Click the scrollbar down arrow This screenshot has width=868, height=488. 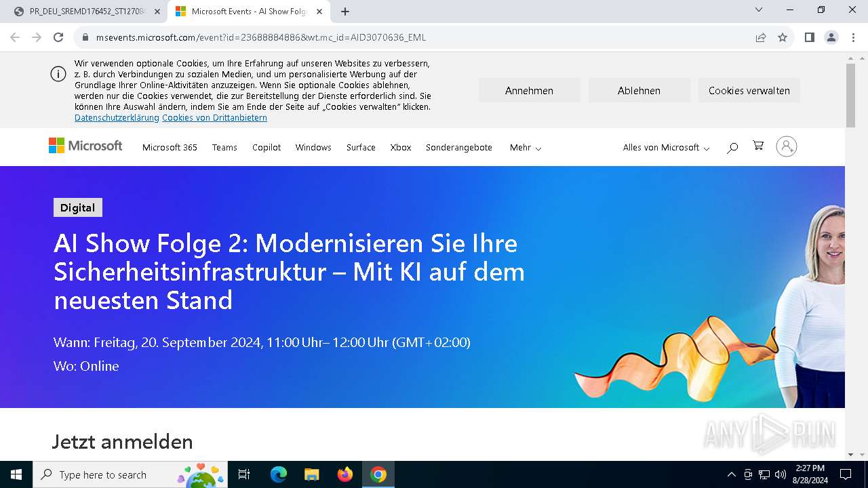[850, 455]
